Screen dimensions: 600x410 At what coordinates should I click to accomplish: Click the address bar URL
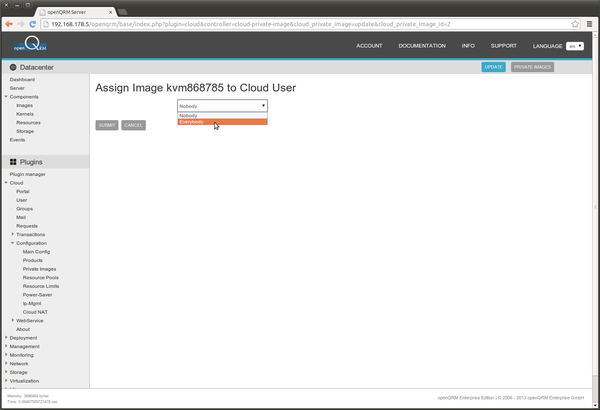pyautogui.click(x=251, y=24)
